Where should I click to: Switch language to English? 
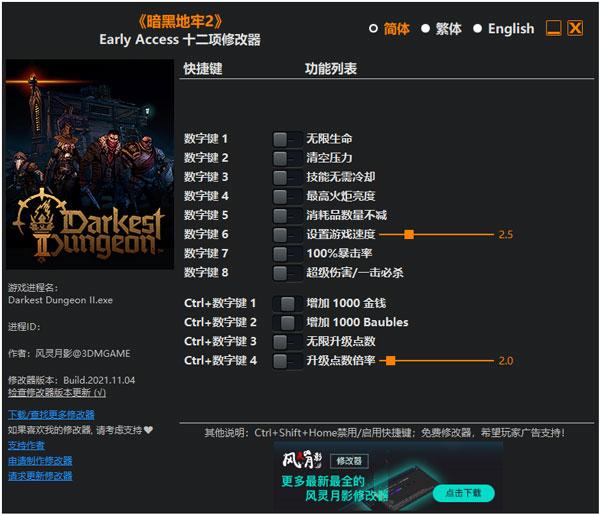(x=478, y=29)
